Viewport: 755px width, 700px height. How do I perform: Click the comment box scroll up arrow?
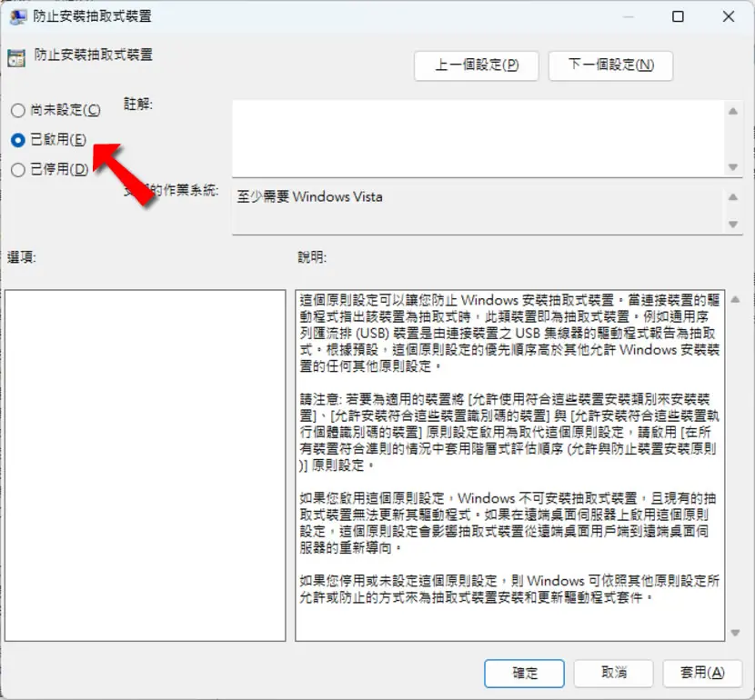click(733, 112)
